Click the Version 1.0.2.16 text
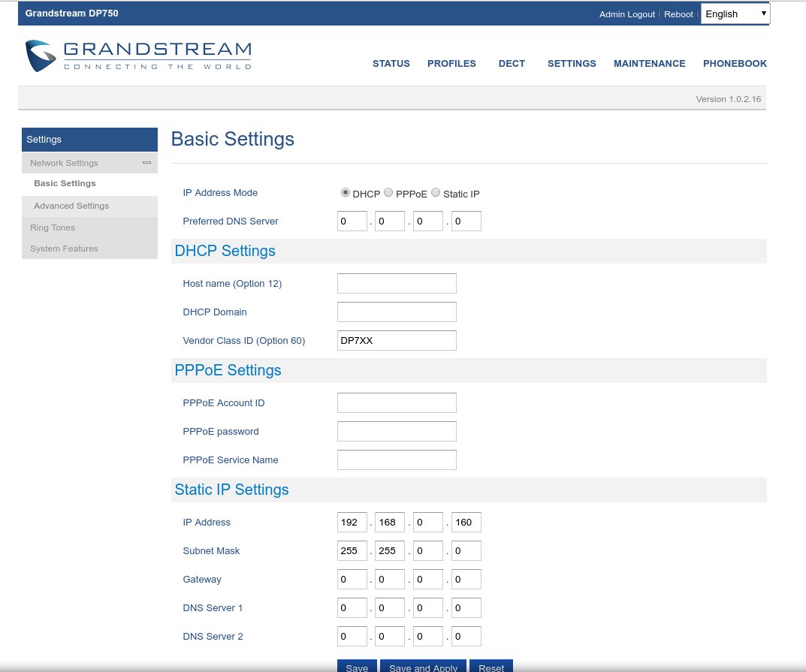806x672 pixels. (729, 99)
